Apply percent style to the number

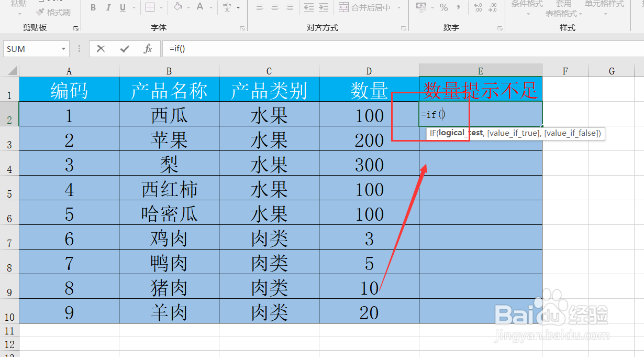pos(443,7)
